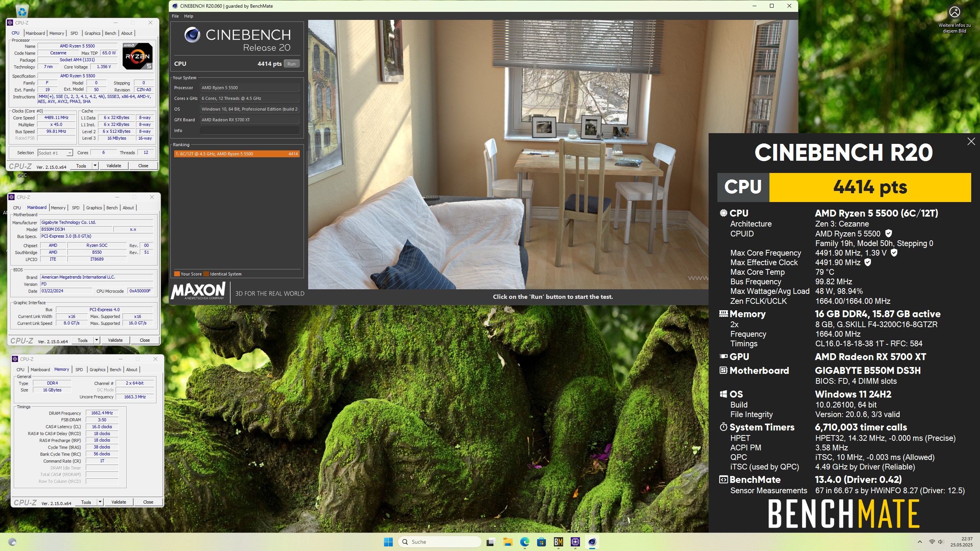Click the CPU-Z title icon of Mainboard window
980x551 pixels.
(11, 197)
